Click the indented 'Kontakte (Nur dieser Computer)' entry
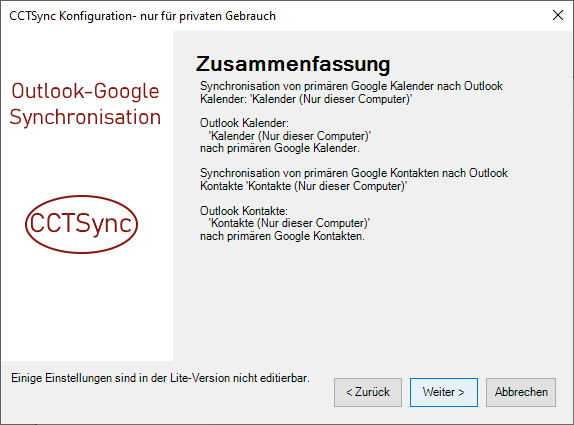 289,223
